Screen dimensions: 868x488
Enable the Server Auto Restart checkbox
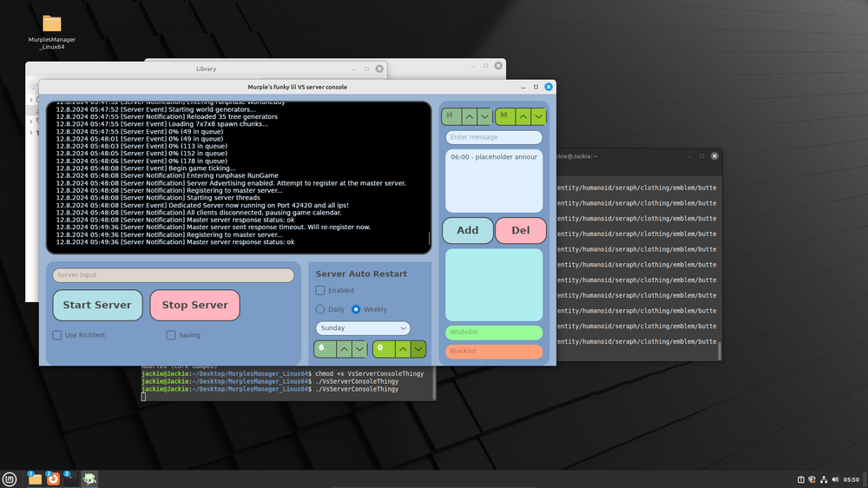point(320,291)
